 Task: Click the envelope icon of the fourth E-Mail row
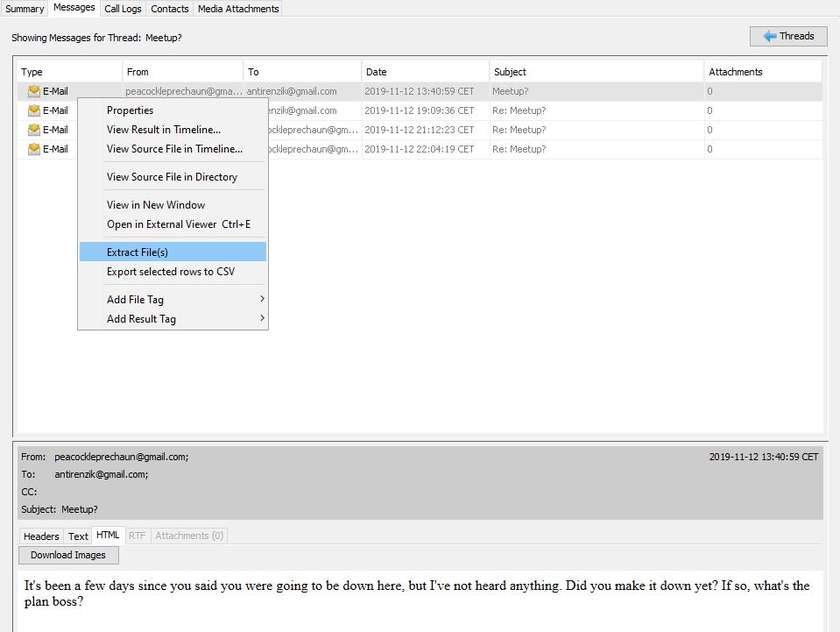pos(34,149)
